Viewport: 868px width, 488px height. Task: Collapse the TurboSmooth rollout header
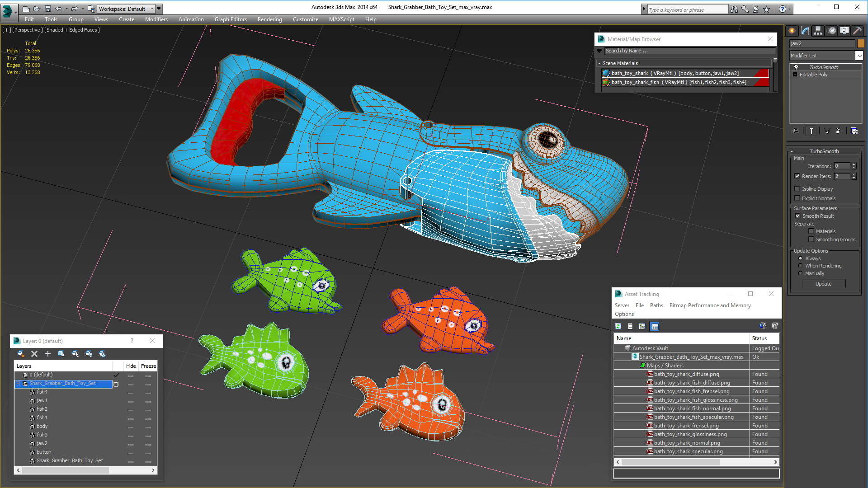click(x=824, y=151)
